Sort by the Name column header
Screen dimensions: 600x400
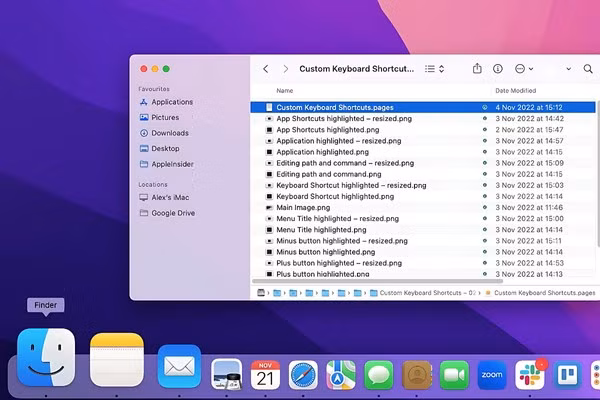(x=285, y=91)
